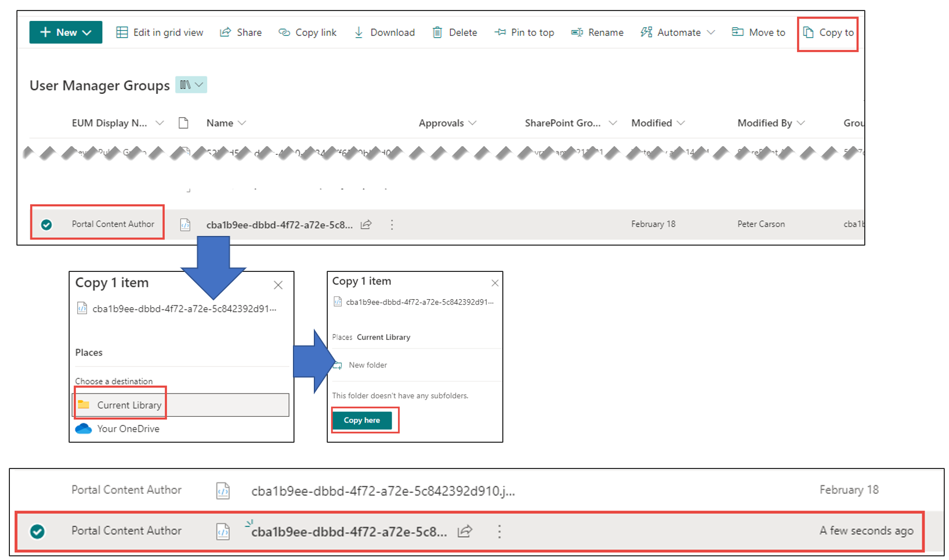Screen dimensions: 949x560
Task: Click the Current Library breadcrumb next to Places
Action: tap(383, 337)
